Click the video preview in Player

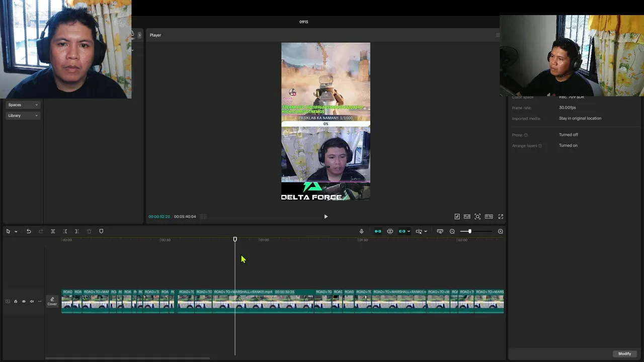tap(326, 122)
